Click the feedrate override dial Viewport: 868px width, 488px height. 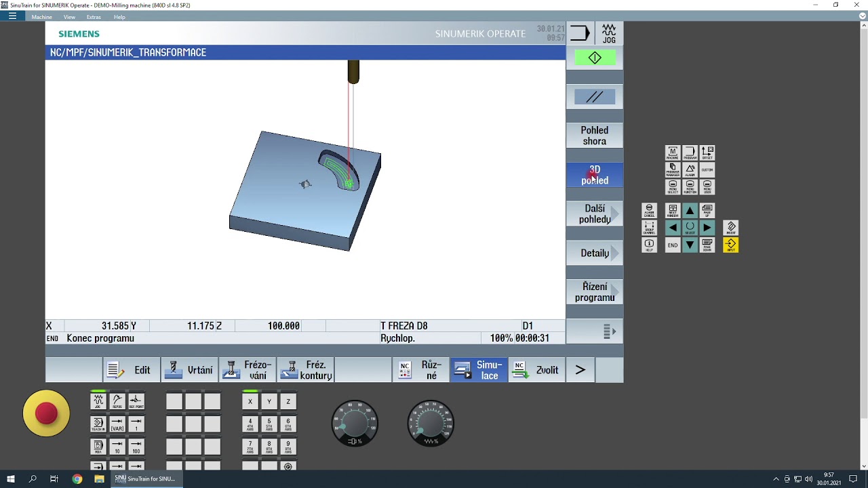click(431, 424)
